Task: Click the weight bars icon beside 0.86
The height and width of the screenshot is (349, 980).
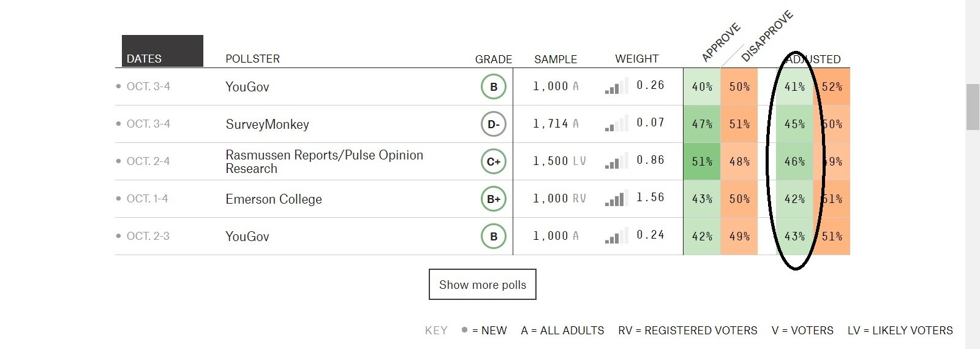Action: click(x=616, y=161)
